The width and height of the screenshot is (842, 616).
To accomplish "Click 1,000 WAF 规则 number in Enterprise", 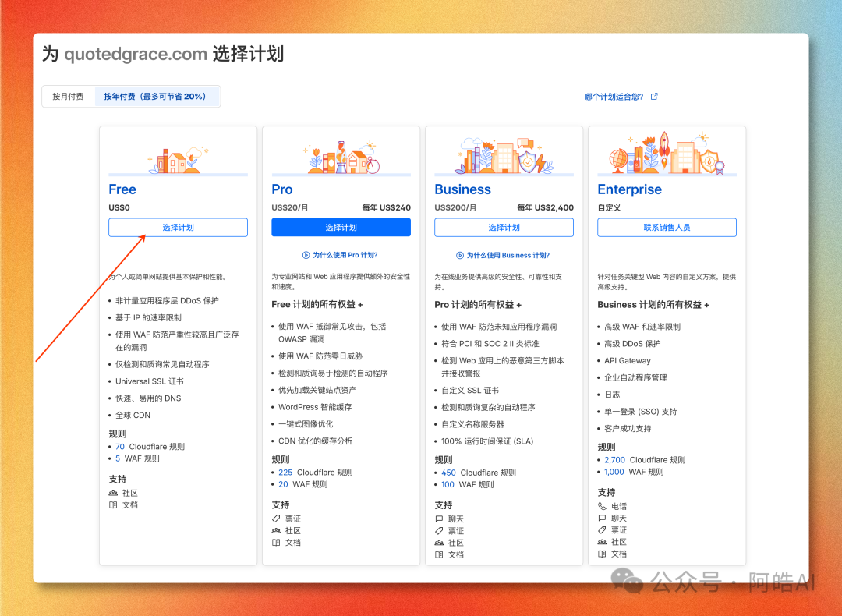I will (x=614, y=472).
